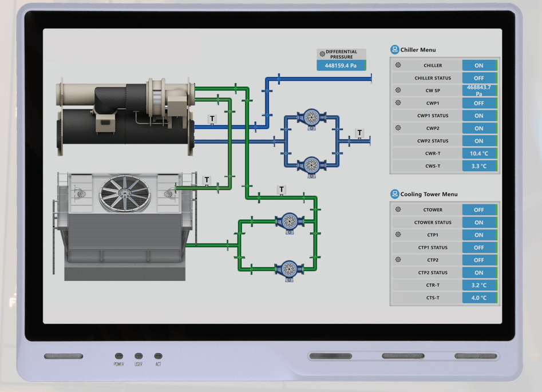Switch CTOWER from OFF to on
This screenshot has height=392, width=542.
(479, 209)
